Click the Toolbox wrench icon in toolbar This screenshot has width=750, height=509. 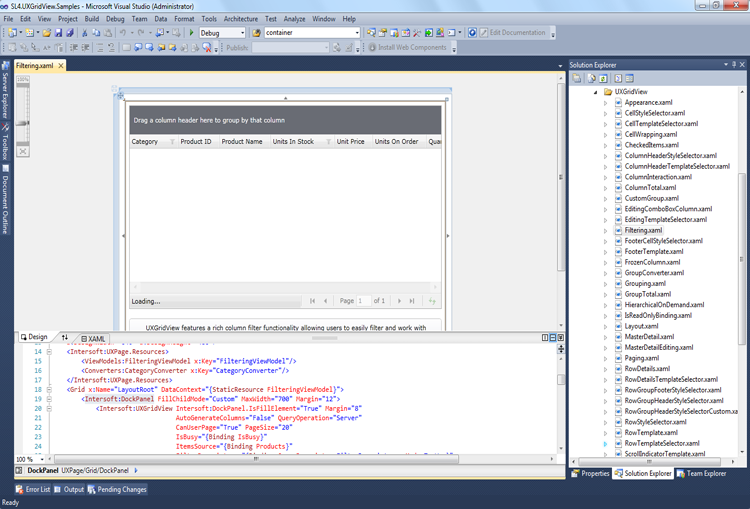pos(417,33)
